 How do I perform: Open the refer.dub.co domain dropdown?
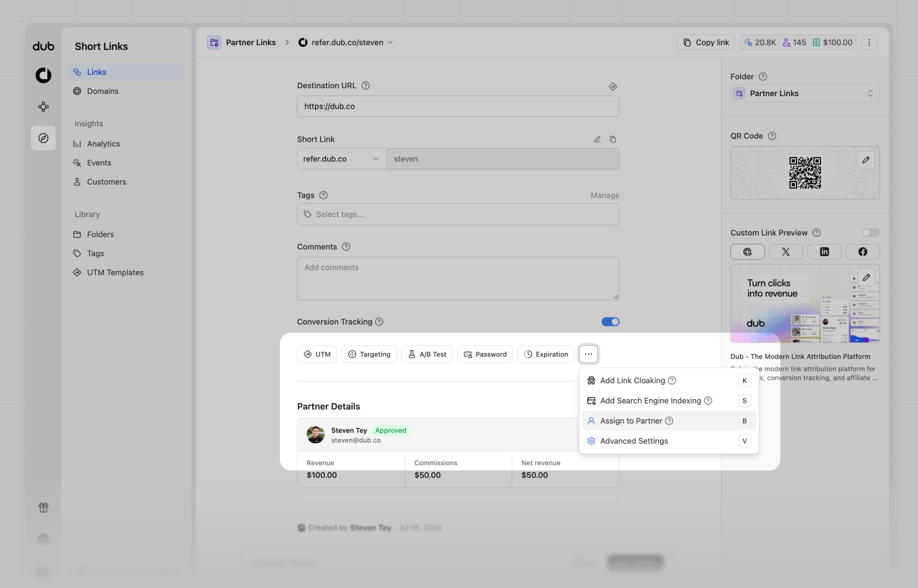(342, 159)
